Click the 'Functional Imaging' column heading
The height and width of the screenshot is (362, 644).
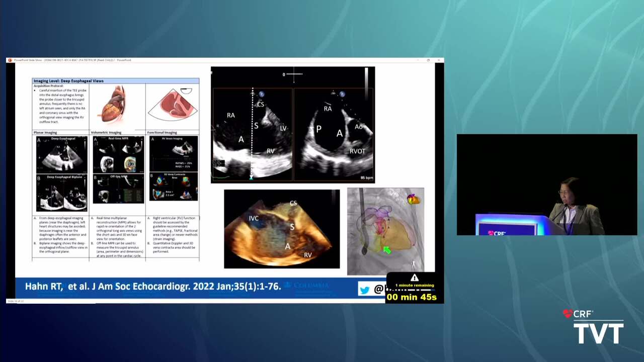click(162, 132)
